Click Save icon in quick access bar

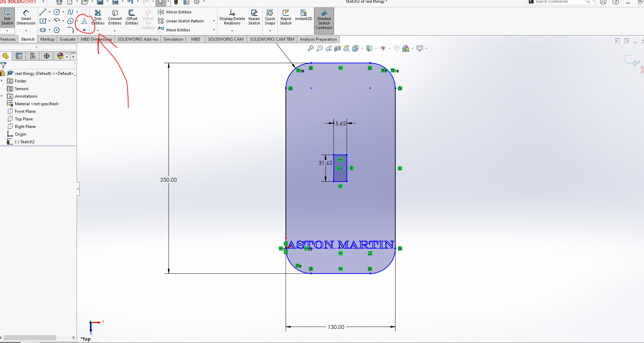[100, 2]
